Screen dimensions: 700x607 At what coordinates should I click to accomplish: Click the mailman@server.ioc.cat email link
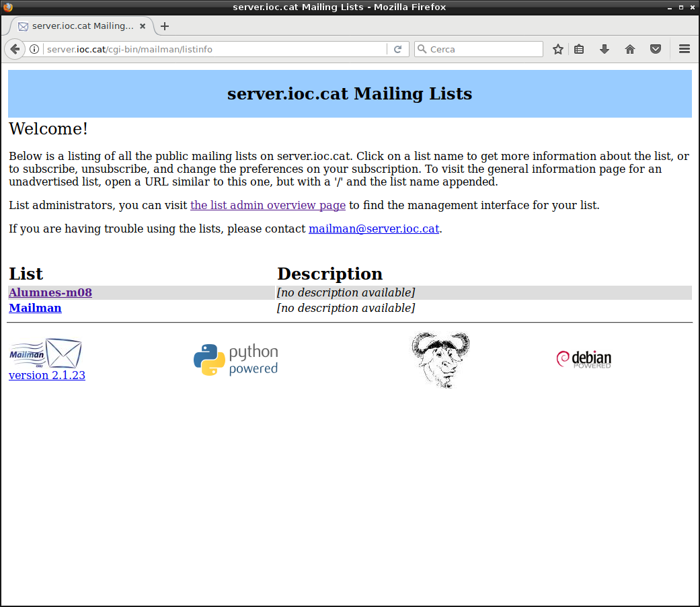click(373, 229)
